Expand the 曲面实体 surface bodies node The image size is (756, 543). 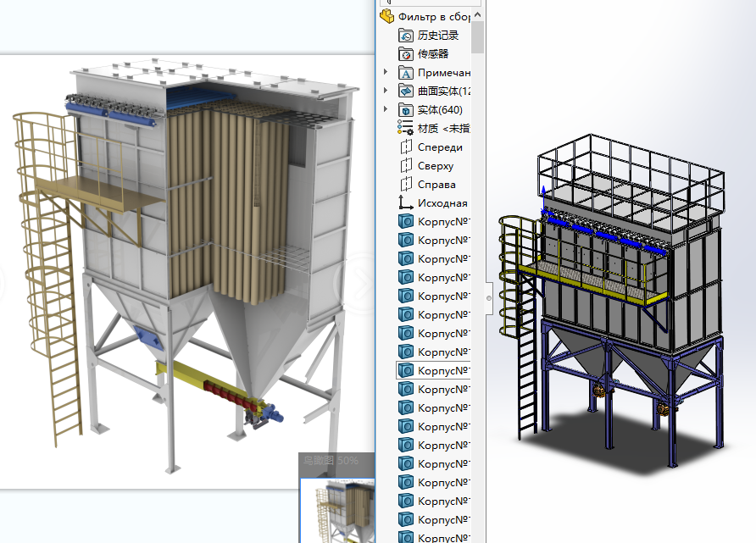coord(386,90)
